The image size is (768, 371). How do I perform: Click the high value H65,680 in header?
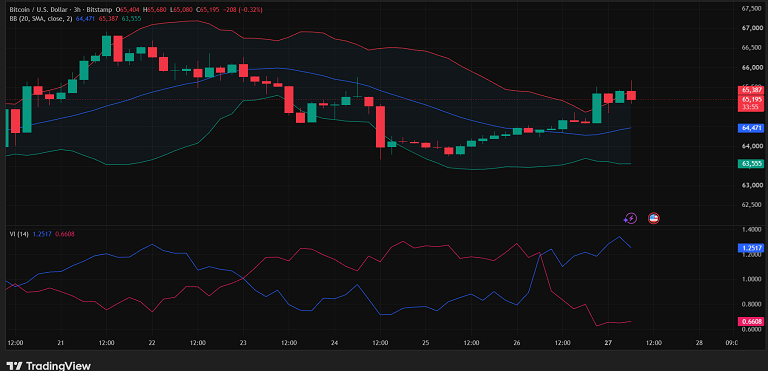coord(154,9)
